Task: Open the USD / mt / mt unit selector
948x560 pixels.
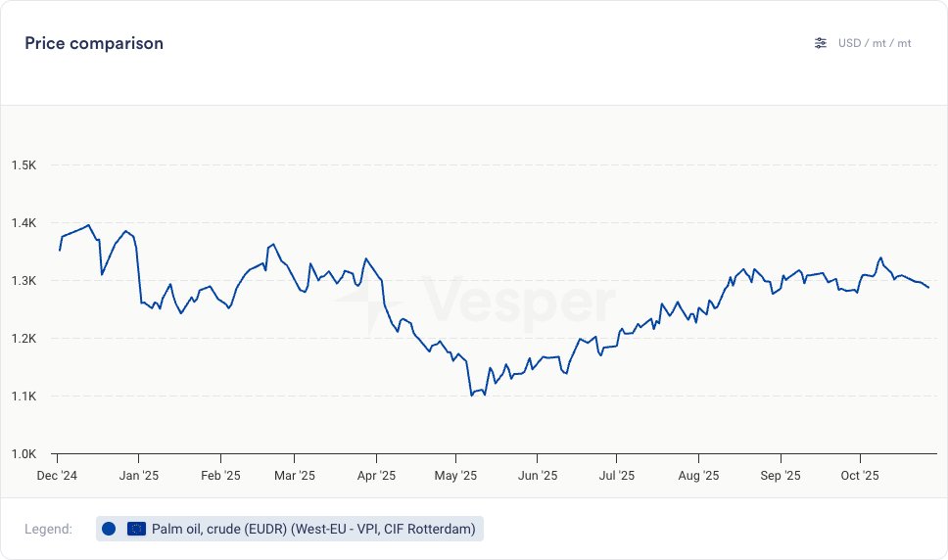Action: (x=875, y=43)
